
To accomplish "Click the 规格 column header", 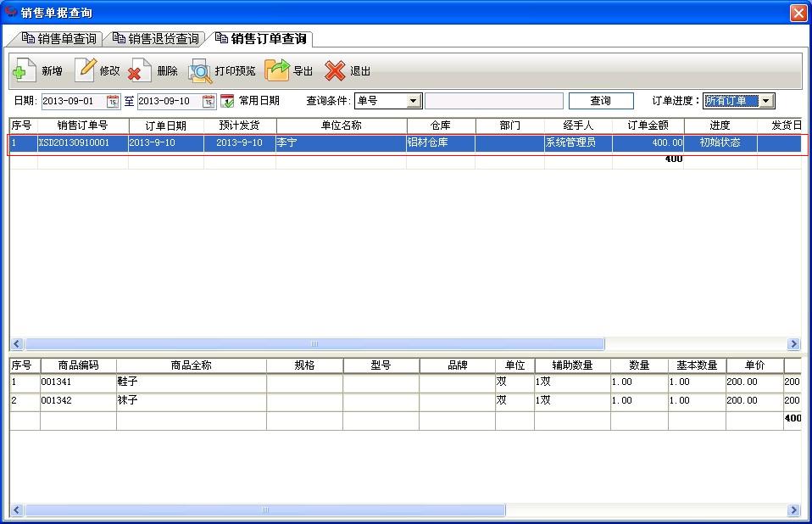I will 304,365.
